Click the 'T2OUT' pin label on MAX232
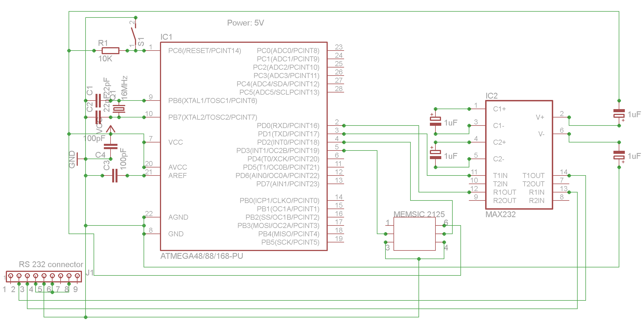 [x=533, y=184]
